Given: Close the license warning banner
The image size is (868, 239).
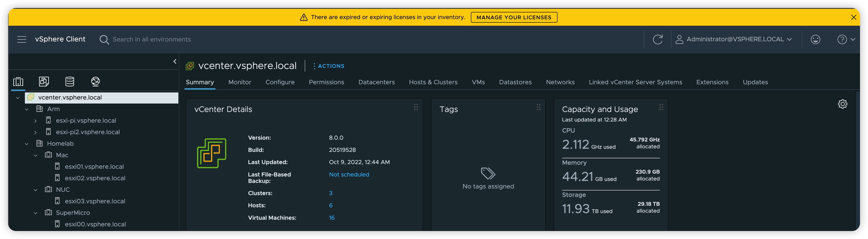Looking at the screenshot, I should [x=854, y=17].
